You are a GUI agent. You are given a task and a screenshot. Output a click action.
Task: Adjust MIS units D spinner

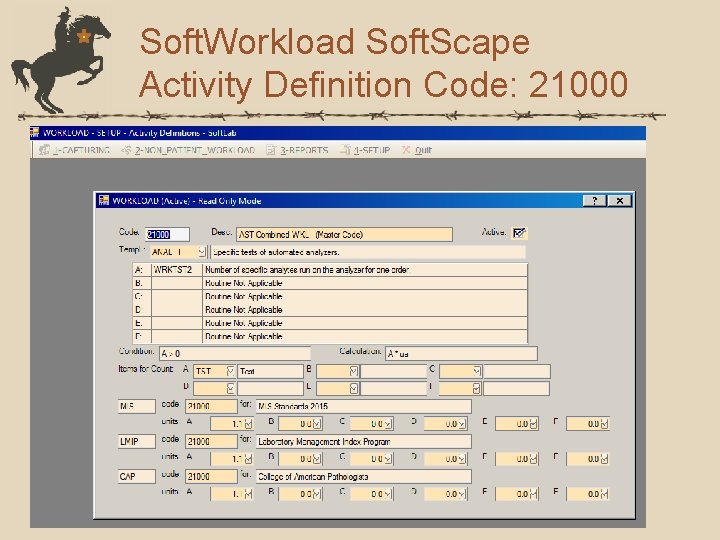462,424
